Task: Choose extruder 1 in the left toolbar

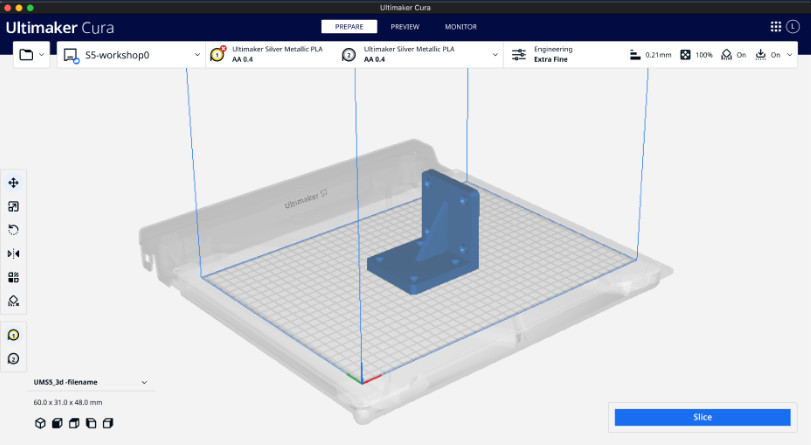Action: point(13,335)
